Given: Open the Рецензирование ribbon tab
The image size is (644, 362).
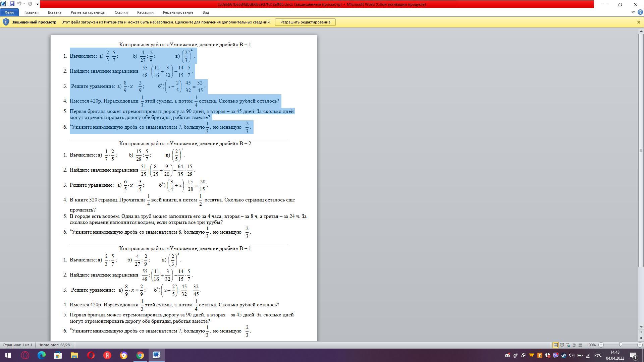Looking at the screenshot, I should [178, 12].
